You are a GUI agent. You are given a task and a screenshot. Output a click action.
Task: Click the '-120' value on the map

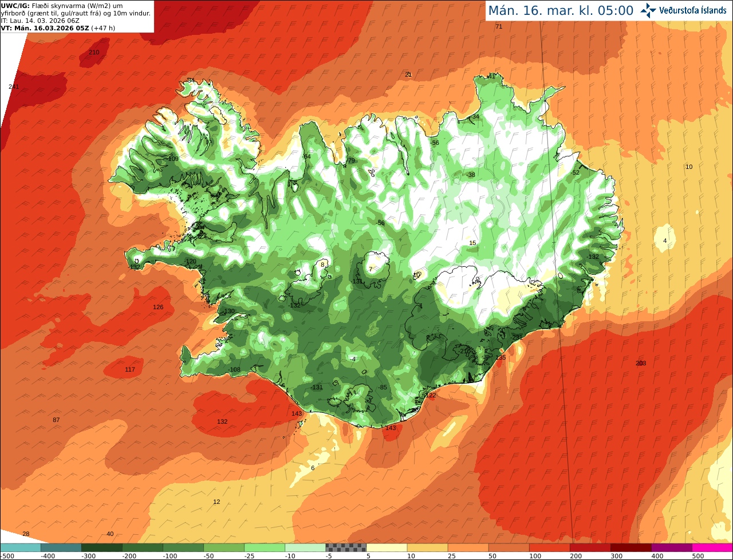(x=191, y=261)
